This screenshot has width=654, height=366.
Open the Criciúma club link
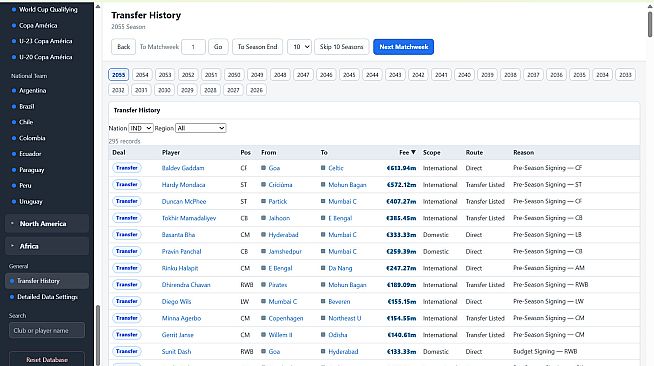(280, 185)
